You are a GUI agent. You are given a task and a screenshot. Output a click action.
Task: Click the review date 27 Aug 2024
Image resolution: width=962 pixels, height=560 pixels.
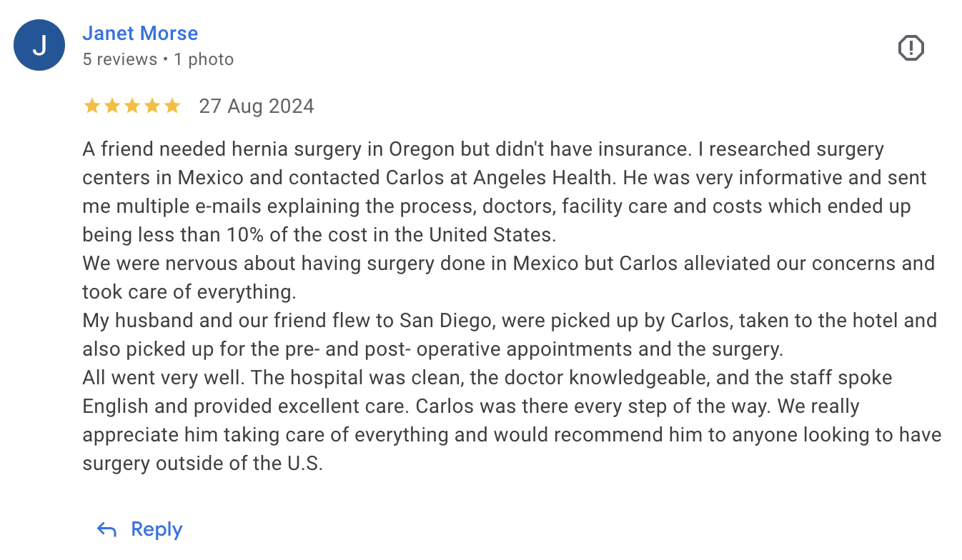[257, 106]
